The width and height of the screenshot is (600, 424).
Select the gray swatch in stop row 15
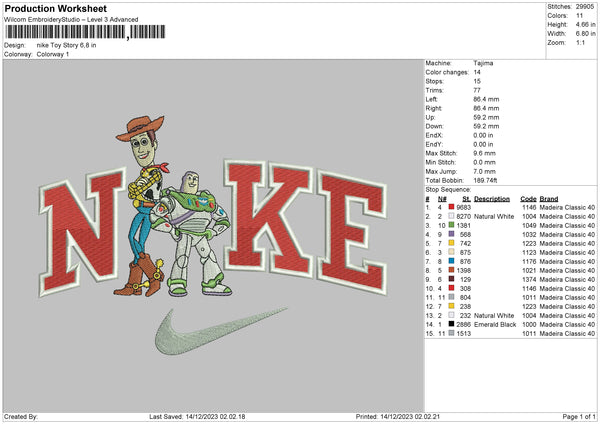[452, 333]
